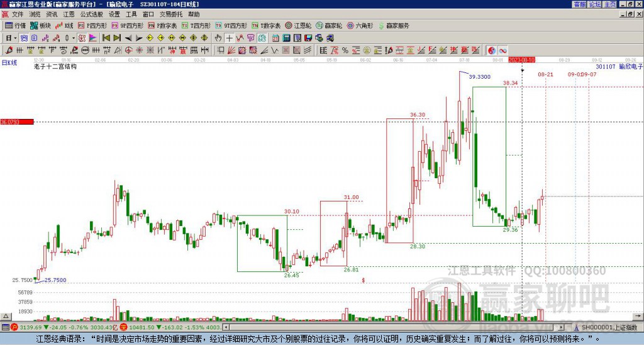Screen dimensions: 644x345
Task: Select the crosshair cursor tool
Action: point(229,38)
